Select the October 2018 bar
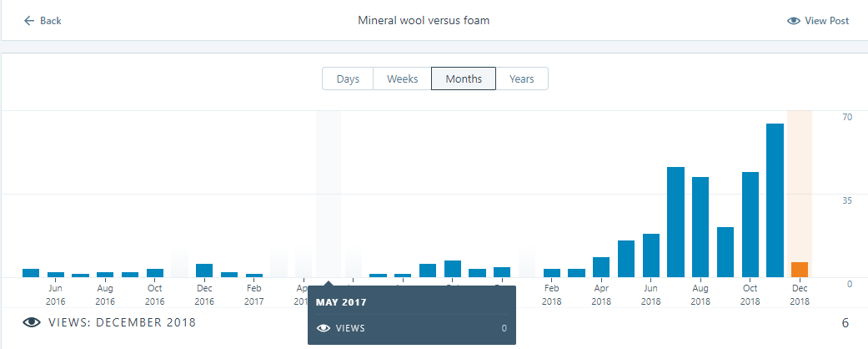This screenshot has width=868, height=349. (750, 225)
